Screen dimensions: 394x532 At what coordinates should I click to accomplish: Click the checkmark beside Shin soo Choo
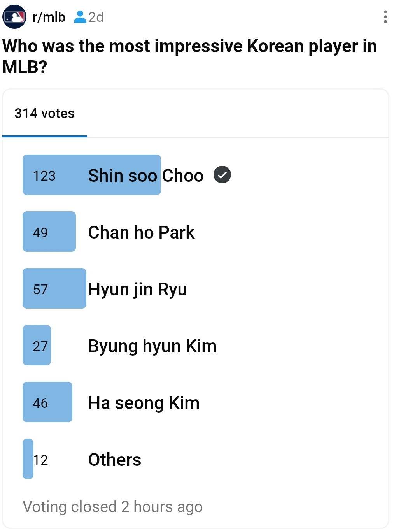[222, 175]
